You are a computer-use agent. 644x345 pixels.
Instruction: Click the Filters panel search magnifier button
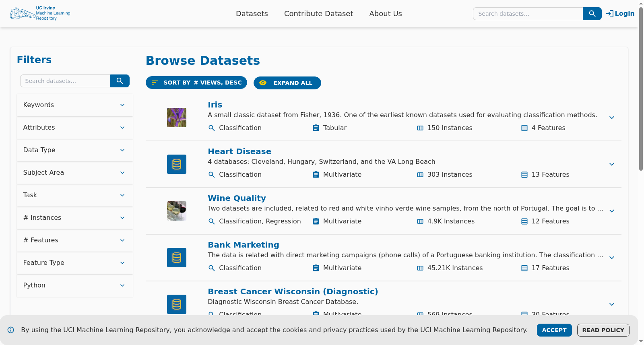120,81
